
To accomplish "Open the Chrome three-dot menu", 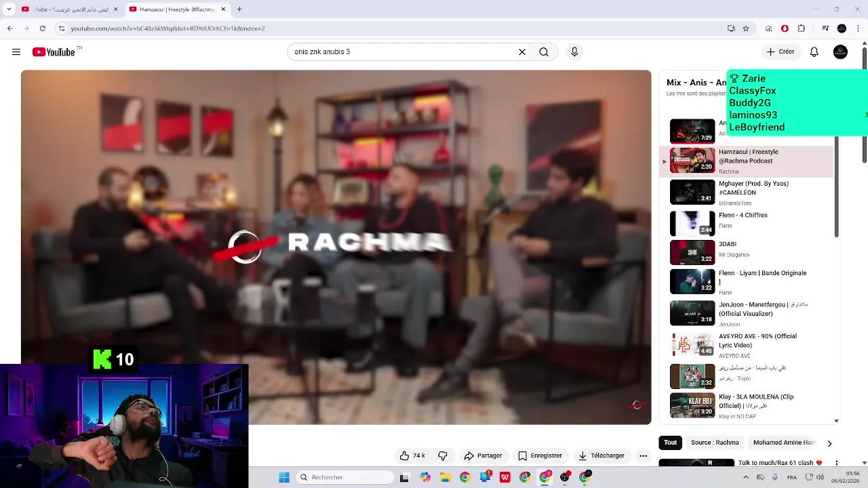I will coord(859,28).
